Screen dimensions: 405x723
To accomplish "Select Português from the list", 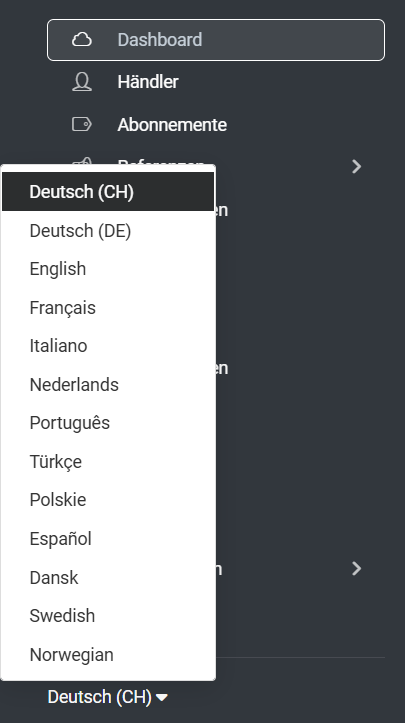I will click(108, 423).
